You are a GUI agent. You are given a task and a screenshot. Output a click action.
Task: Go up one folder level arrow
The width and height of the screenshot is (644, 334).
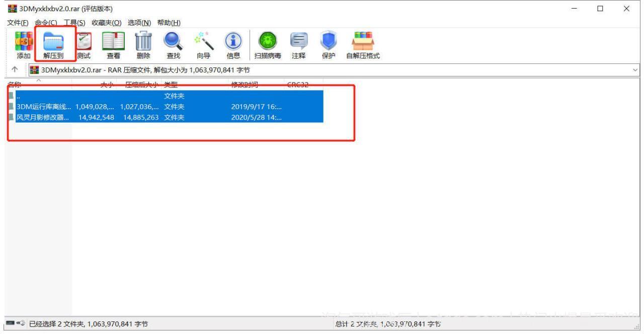15,70
